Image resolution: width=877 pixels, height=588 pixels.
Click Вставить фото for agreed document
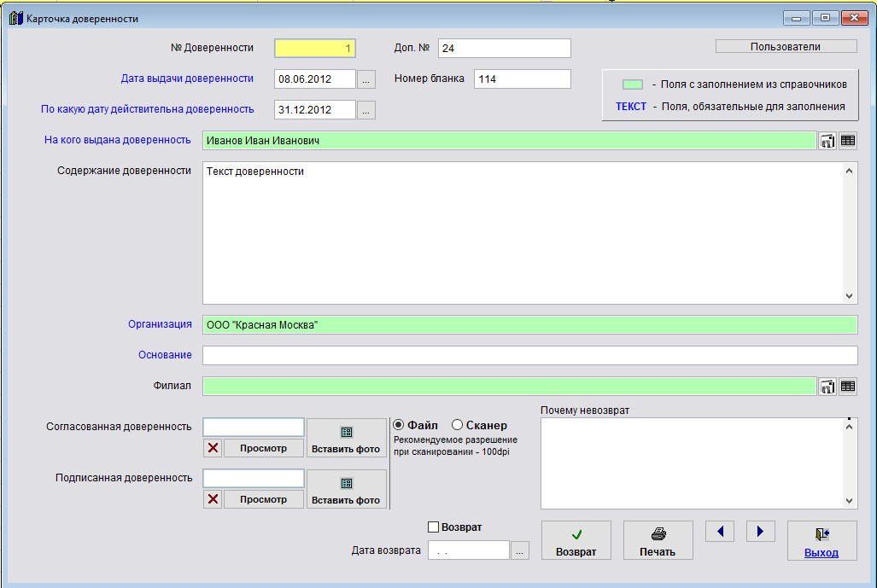tap(346, 439)
